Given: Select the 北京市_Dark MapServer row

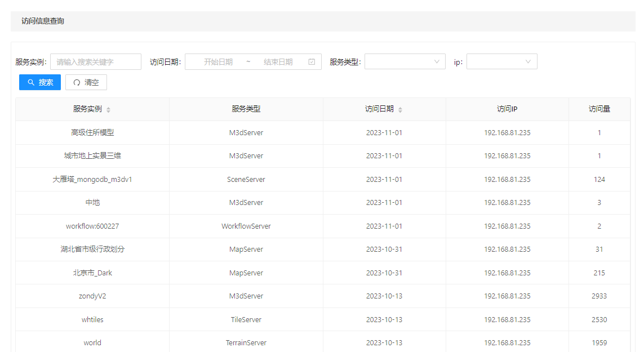Looking at the screenshot, I should coord(92,273).
